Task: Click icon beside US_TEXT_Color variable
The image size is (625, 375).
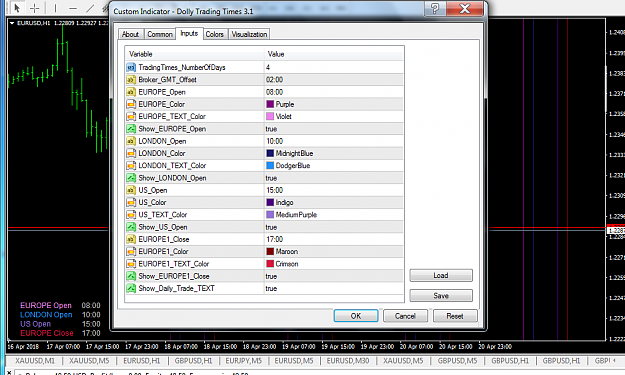Action: [x=131, y=215]
